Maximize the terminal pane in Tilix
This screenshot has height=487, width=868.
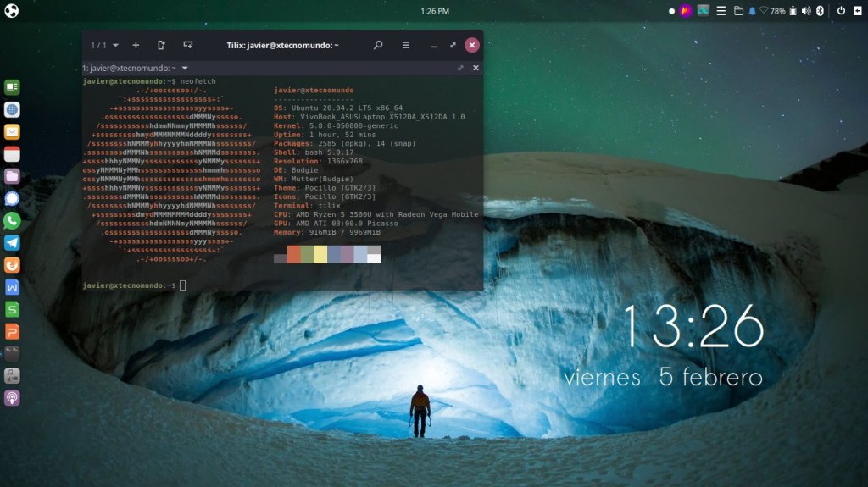pos(460,68)
